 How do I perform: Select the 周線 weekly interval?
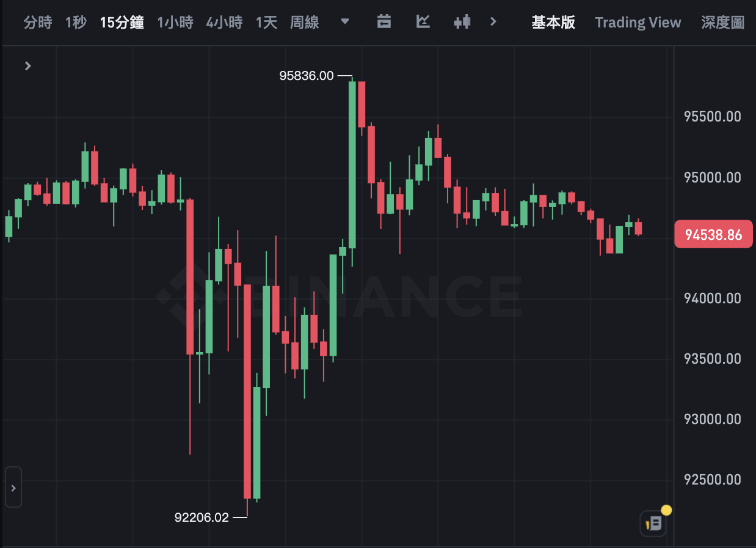point(304,23)
